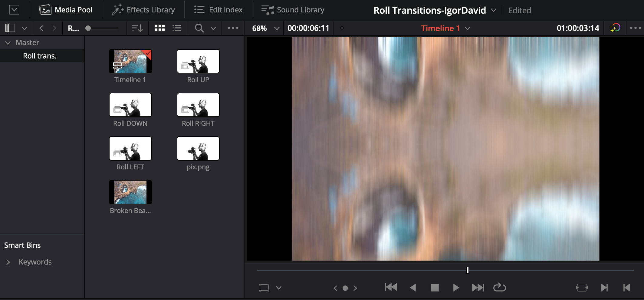Switch to thumbnail grid view
The height and width of the screenshot is (300, 644).
click(x=160, y=28)
